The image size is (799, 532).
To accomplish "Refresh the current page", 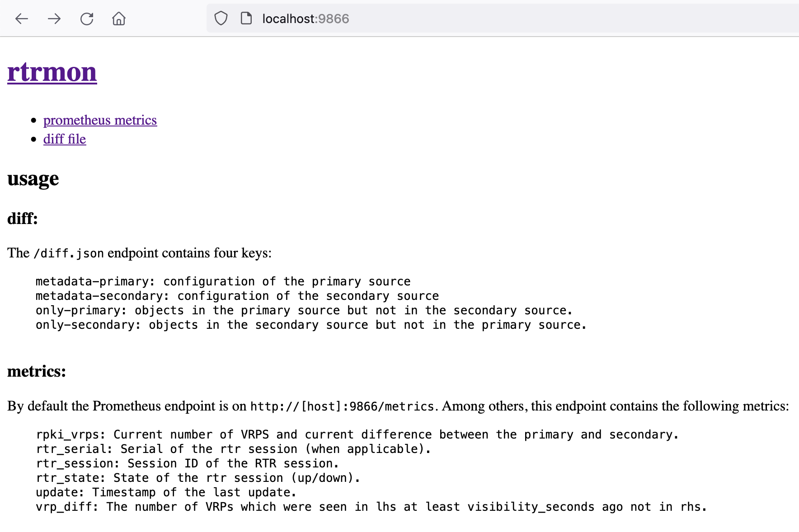I will click(87, 19).
